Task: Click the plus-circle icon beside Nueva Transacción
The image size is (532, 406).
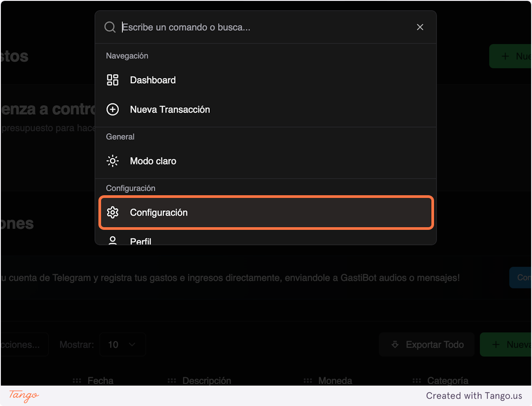Action: pos(113,110)
